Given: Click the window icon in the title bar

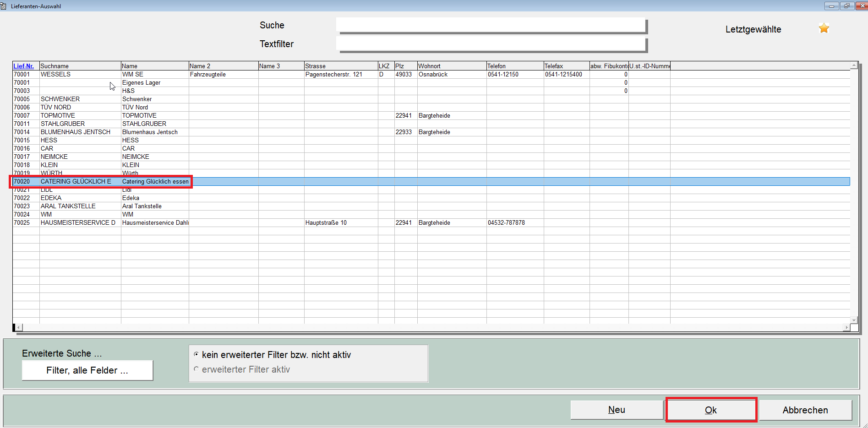Looking at the screenshot, I should click(4, 6).
